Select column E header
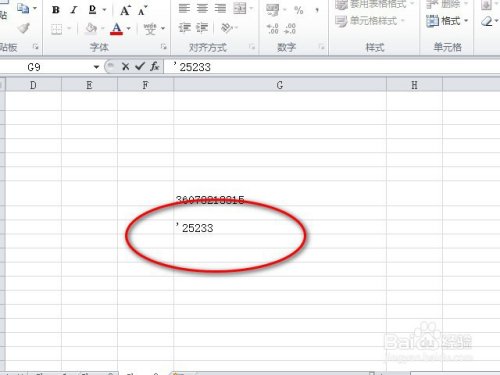This screenshot has width=500, height=375. 89,85
